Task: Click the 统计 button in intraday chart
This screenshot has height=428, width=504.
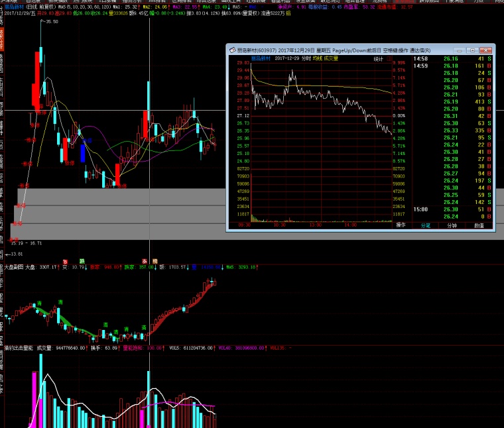Action: pos(379,58)
